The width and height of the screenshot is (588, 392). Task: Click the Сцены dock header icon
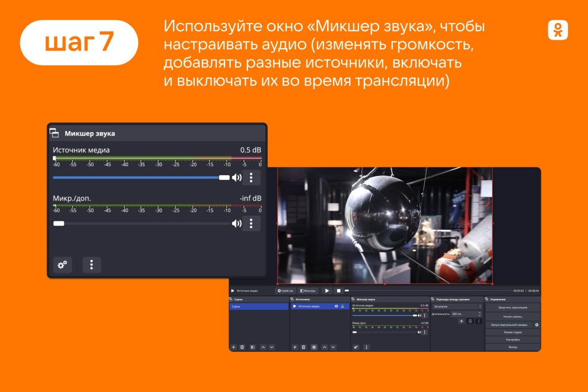pyautogui.click(x=231, y=299)
